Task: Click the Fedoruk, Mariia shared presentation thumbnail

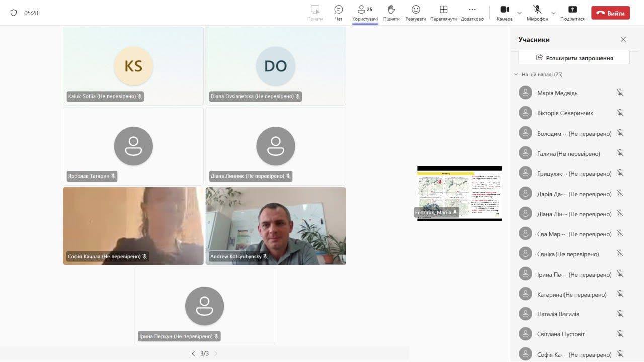Action: [x=459, y=194]
